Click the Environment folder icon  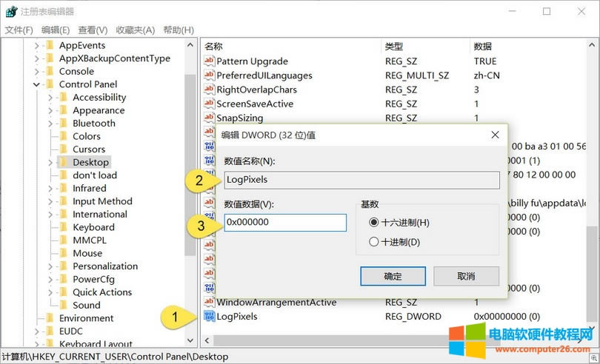[x=50, y=318]
